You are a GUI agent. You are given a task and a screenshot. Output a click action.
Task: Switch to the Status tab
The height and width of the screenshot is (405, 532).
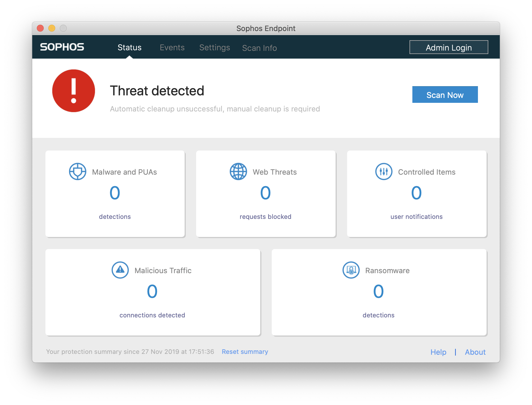(x=129, y=47)
